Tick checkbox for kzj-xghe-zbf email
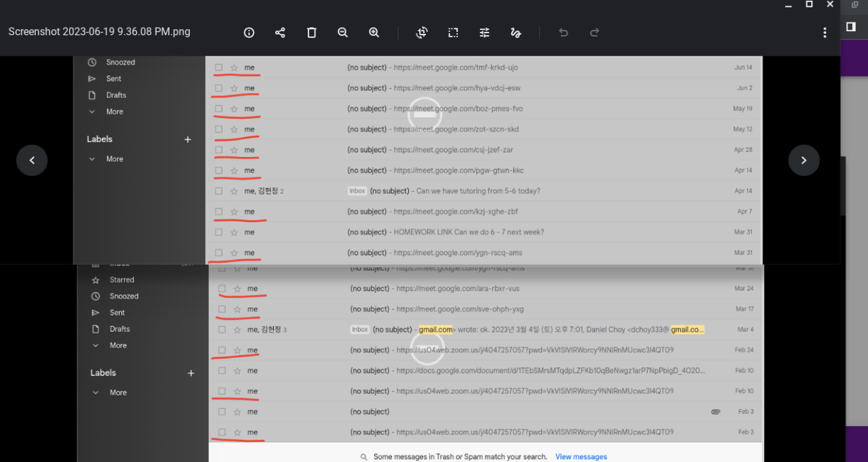This screenshot has width=868, height=462. pyautogui.click(x=218, y=211)
